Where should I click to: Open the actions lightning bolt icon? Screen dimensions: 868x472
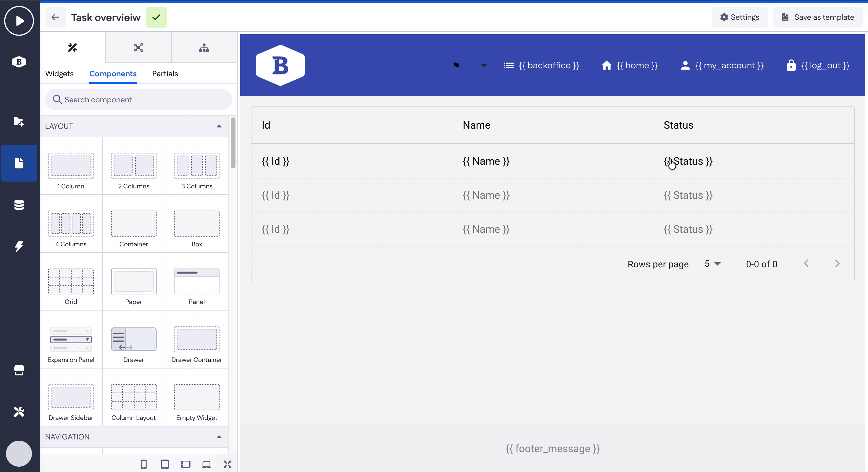click(x=19, y=246)
